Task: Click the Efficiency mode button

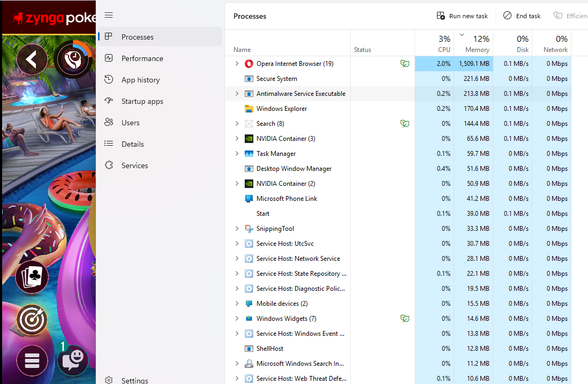Action: 570,16
